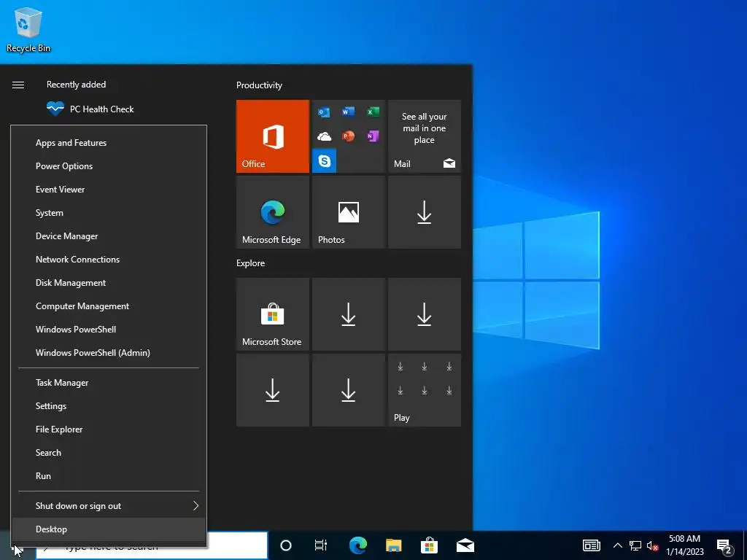
Task: Choose System in the context menu
Action: point(109,213)
